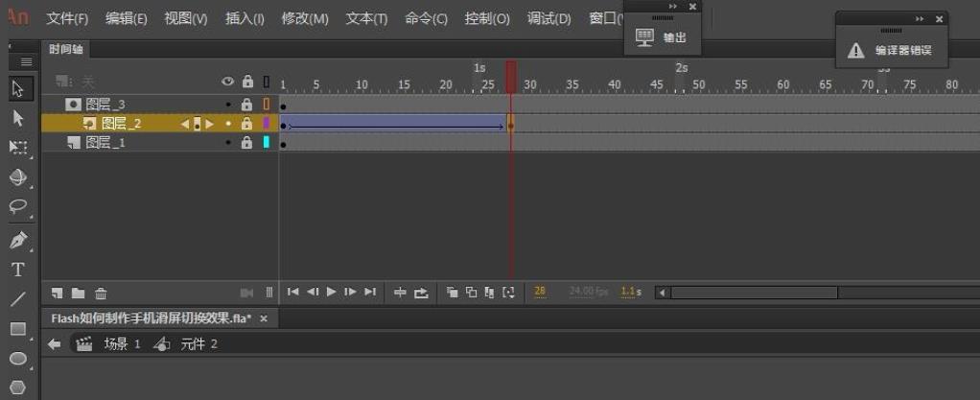Open the 视图(V) menu
Screen dimensions: 980x400
186,19
